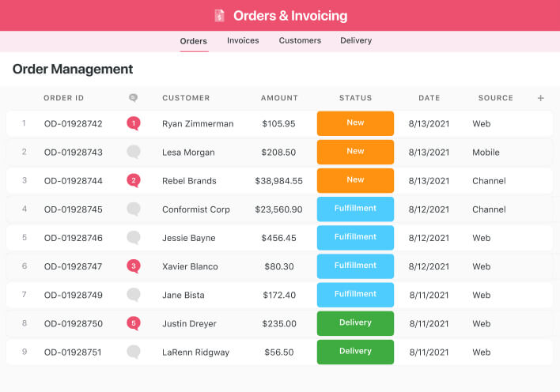View 5 comments on Justin Dreyer order

[x=134, y=323]
